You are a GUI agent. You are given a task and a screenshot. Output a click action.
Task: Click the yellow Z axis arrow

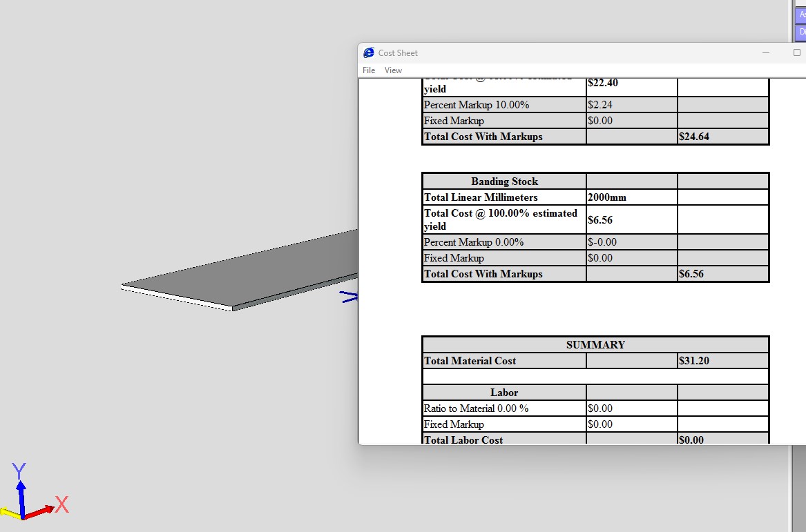10,513
